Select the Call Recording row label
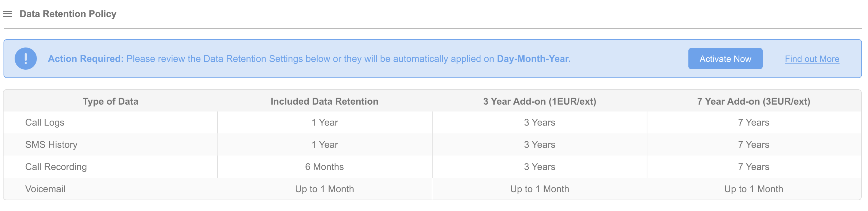Image resolution: width=868 pixels, height=211 pixels. [56, 167]
